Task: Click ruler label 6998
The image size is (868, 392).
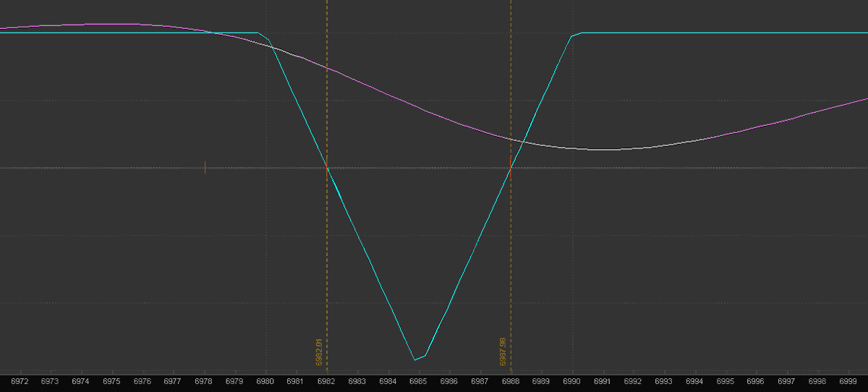Action: click(x=817, y=381)
